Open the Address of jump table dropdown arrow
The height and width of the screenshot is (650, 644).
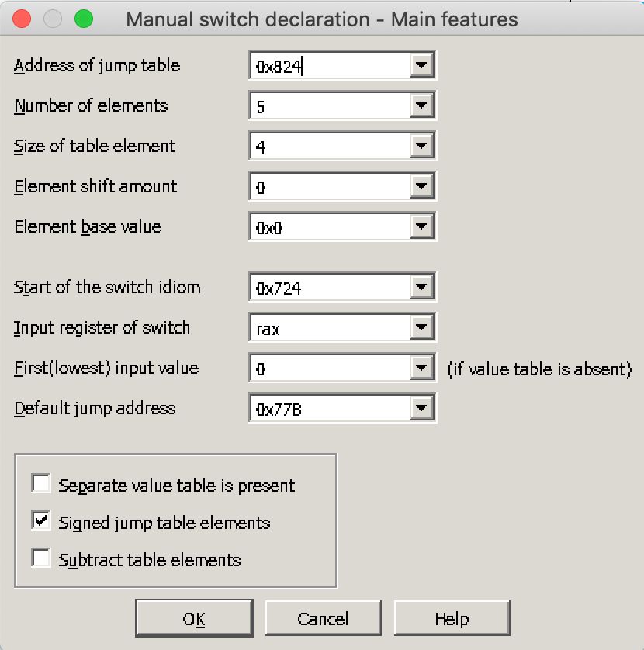(x=421, y=65)
